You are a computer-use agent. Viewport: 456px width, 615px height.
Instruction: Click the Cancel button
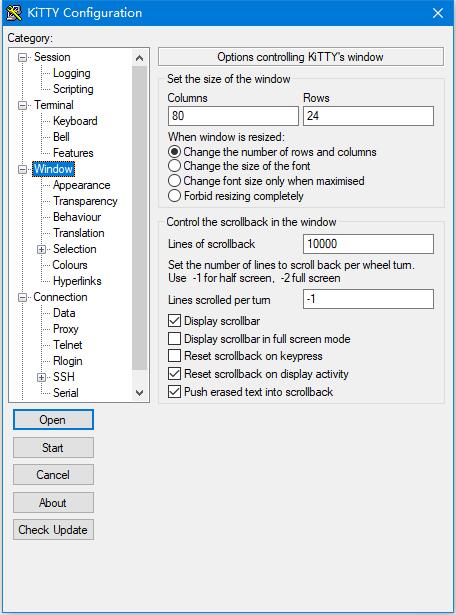53,475
